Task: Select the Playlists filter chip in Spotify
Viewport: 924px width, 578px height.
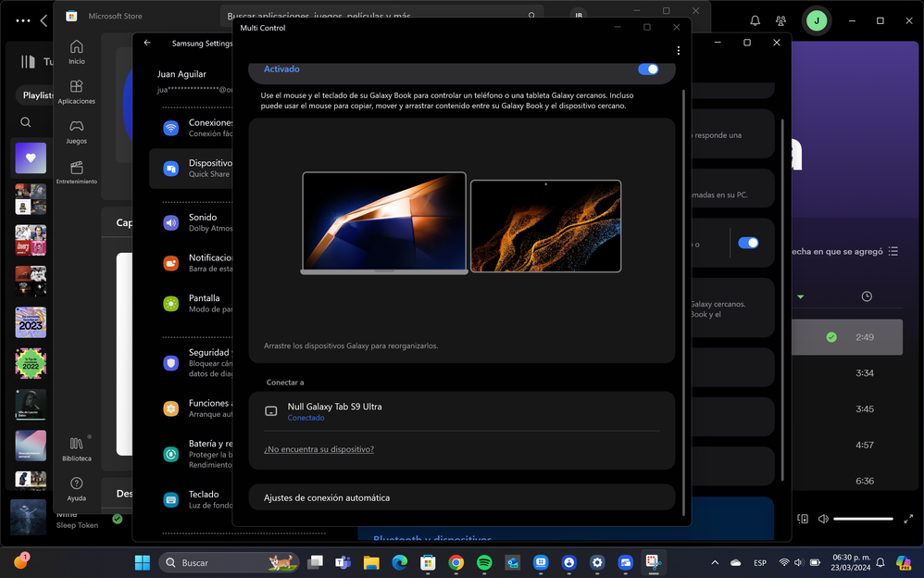Action: (x=37, y=95)
